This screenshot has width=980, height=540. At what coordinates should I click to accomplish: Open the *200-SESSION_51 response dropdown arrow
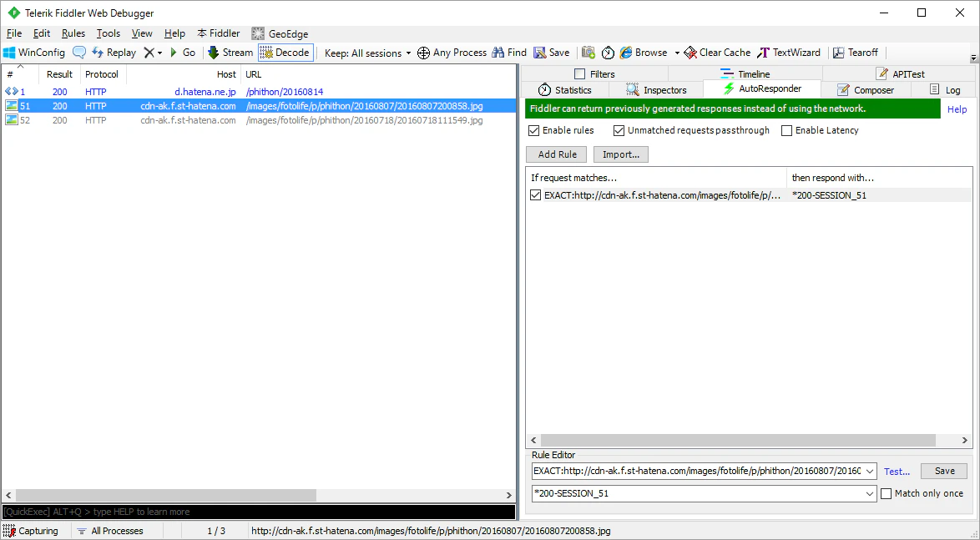(x=870, y=494)
